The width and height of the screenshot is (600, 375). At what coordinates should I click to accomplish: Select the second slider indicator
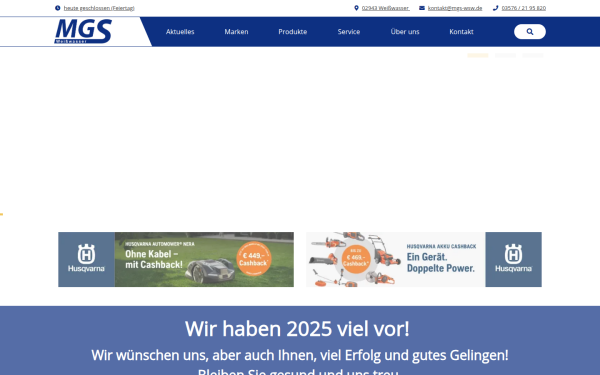(x=505, y=55)
